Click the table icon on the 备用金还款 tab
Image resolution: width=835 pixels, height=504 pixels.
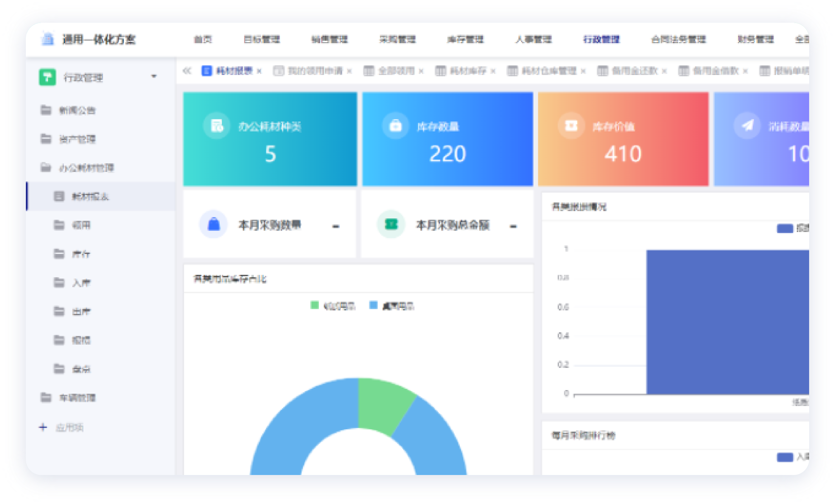(x=602, y=71)
